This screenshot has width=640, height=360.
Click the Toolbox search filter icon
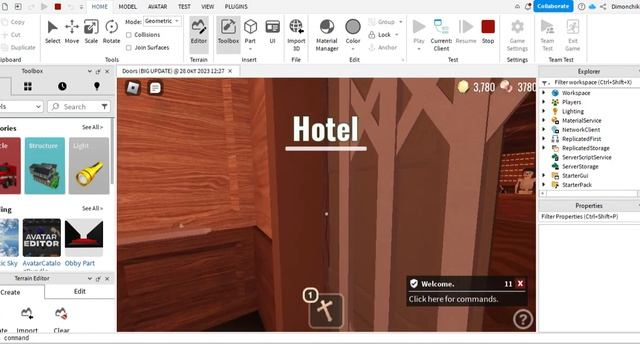click(104, 107)
